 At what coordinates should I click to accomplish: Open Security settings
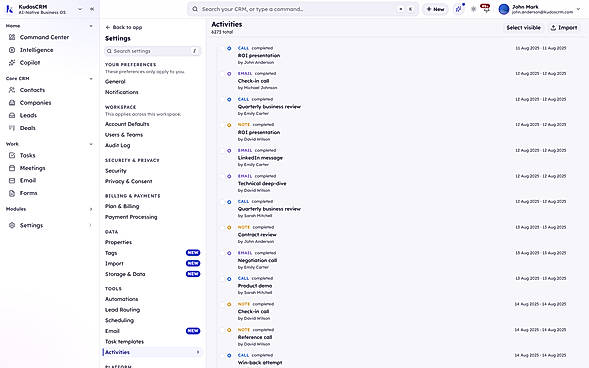pyautogui.click(x=115, y=171)
